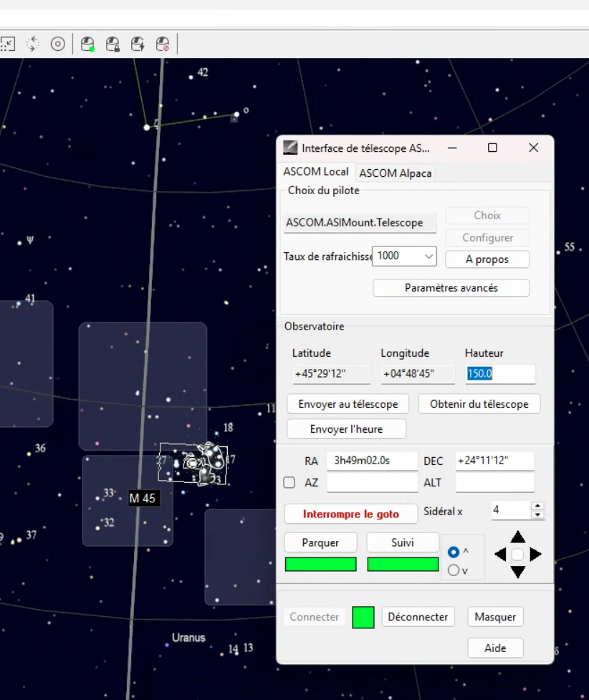This screenshot has height=700, width=589.
Task: Click the Longitude field +04°48'45"
Action: click(418, 374)
